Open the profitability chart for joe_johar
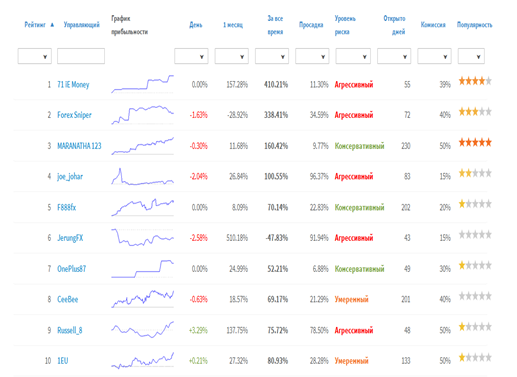The image size is (517, 377). tap(143, 176)
